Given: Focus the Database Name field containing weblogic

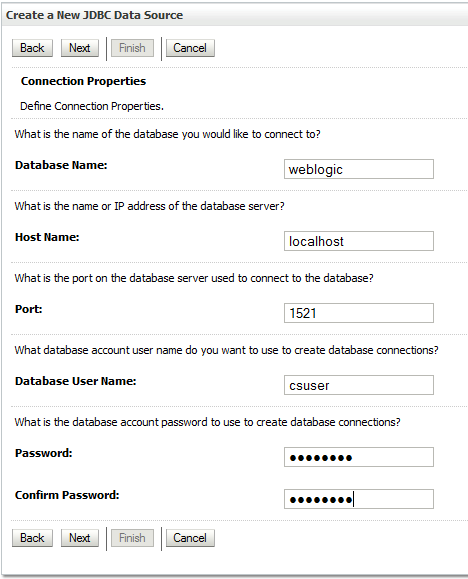Looking at the screenshot, I should point(359,169).
